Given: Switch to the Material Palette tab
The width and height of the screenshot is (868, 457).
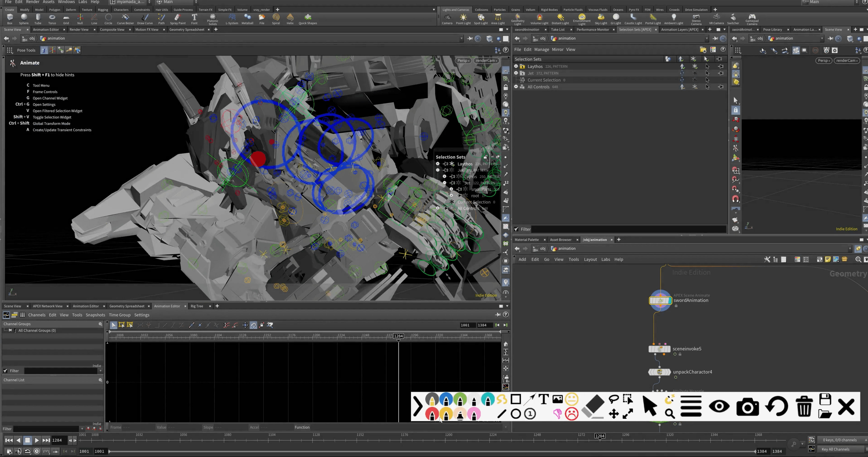Looking at the screenshot, I should tap(527, 240).
